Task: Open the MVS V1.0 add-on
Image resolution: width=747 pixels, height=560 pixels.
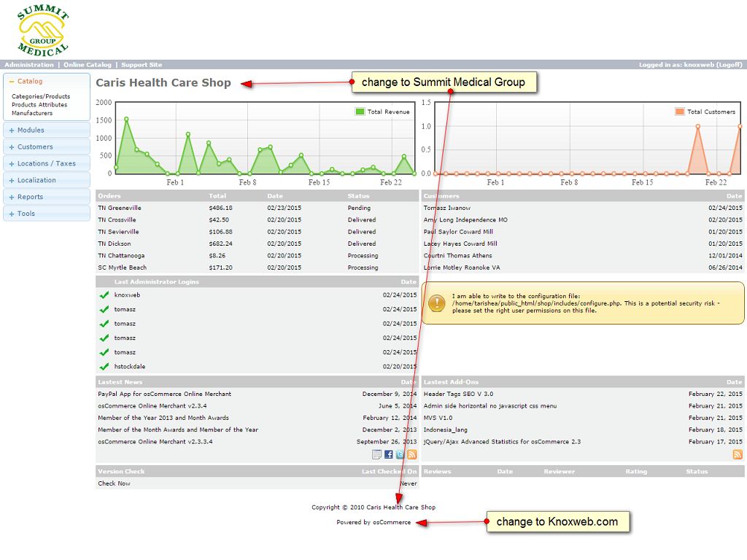Action: pyautogui.click(x=438, y=418)
